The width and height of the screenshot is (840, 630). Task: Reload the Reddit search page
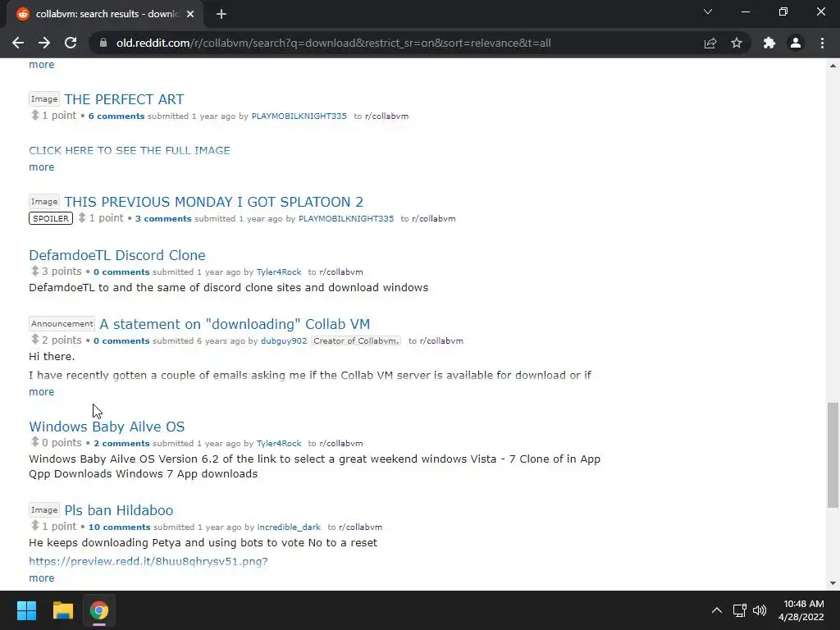pos(71,43)
